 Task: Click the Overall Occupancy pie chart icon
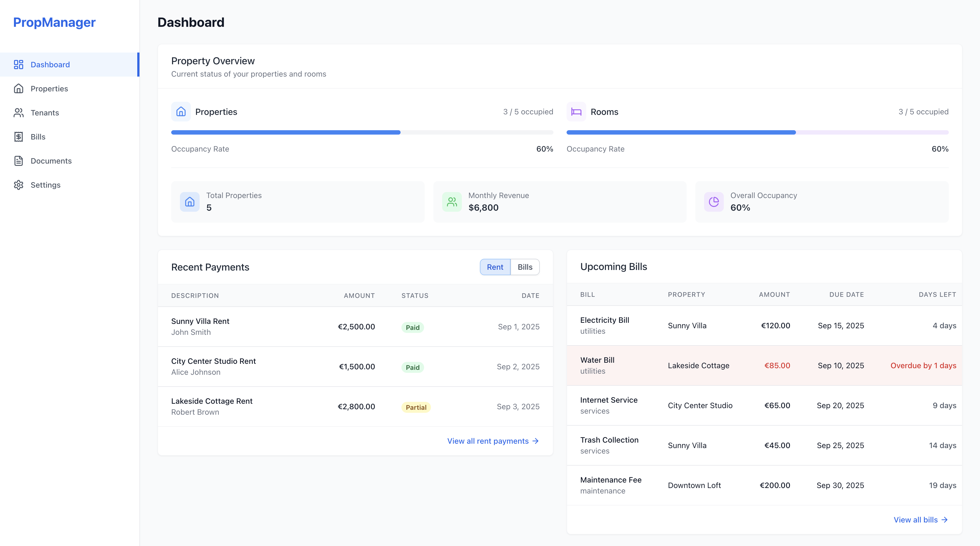tap(714, 202)
